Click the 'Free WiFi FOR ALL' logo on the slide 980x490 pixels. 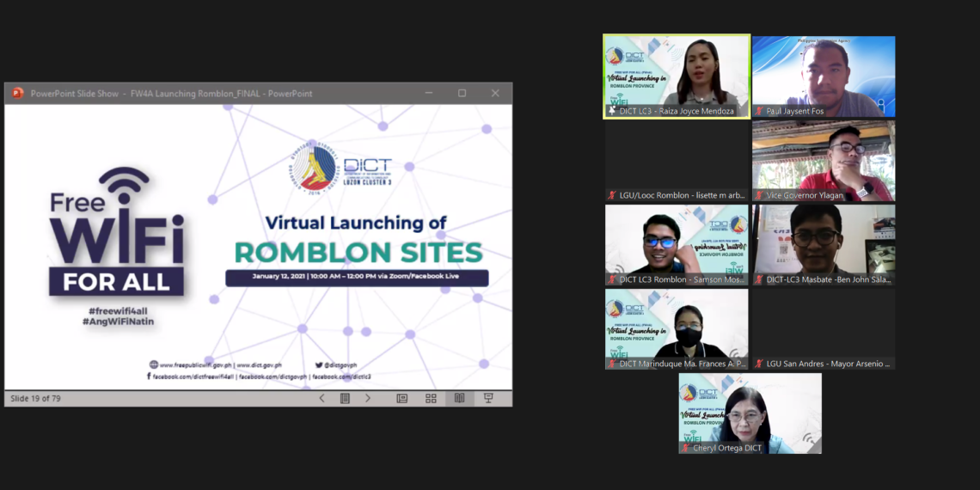[117, 231]
